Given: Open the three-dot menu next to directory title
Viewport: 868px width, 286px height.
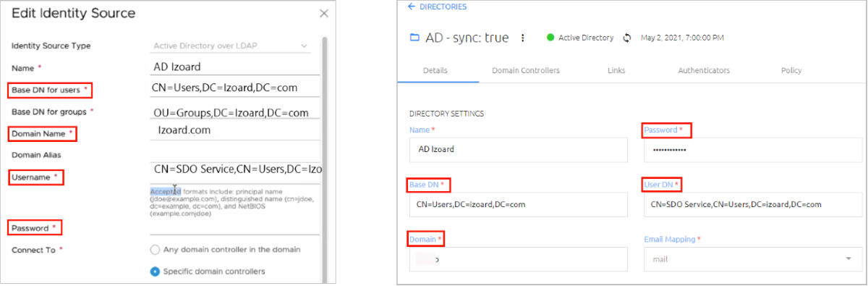Looking at the screenshot, I should (523, 38).
